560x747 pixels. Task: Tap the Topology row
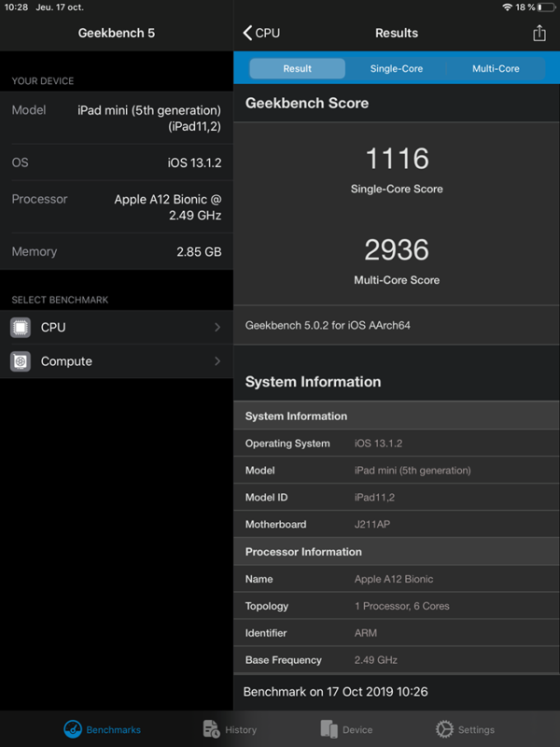pyautogui.click(x=397, y=606)
